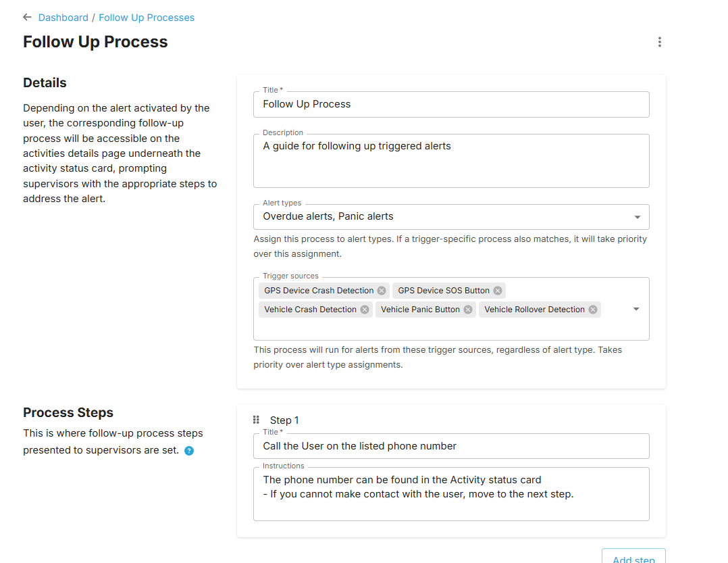728x563 pixels.
Task: Remove GPS Device SOS Button chip
Action: (498, 291)
